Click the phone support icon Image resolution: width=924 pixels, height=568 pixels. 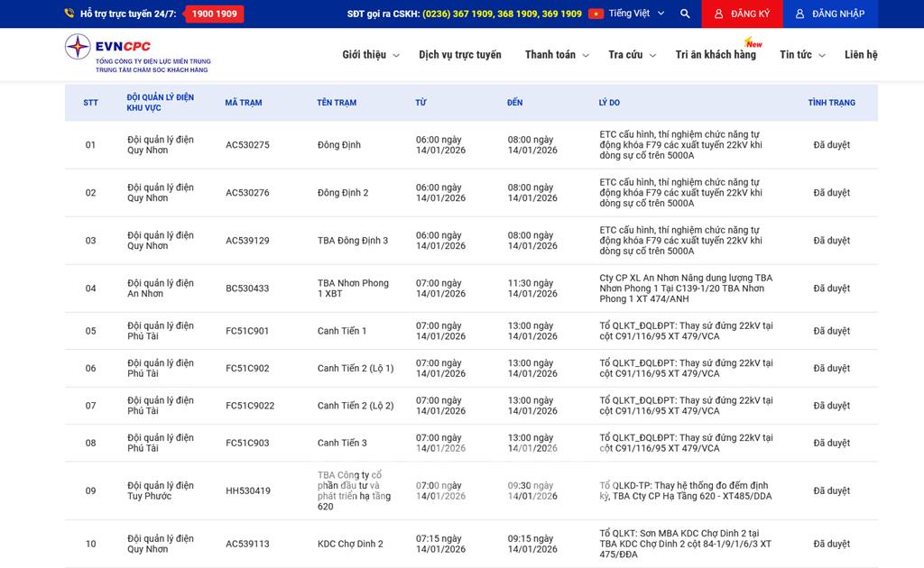69,14
